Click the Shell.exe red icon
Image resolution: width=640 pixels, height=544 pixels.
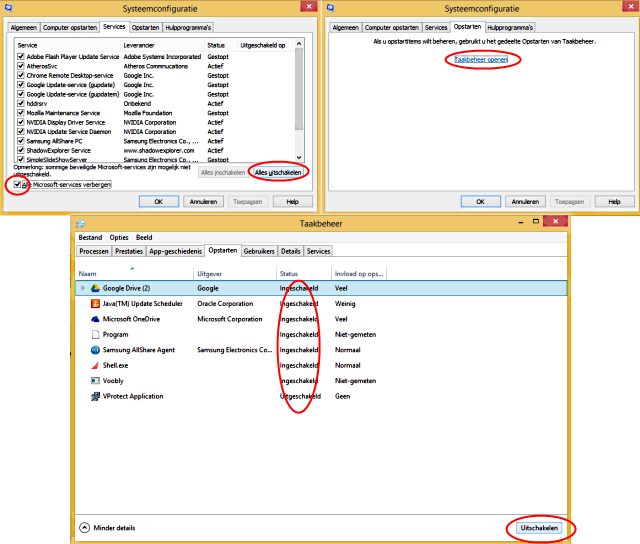click(95, 365)
